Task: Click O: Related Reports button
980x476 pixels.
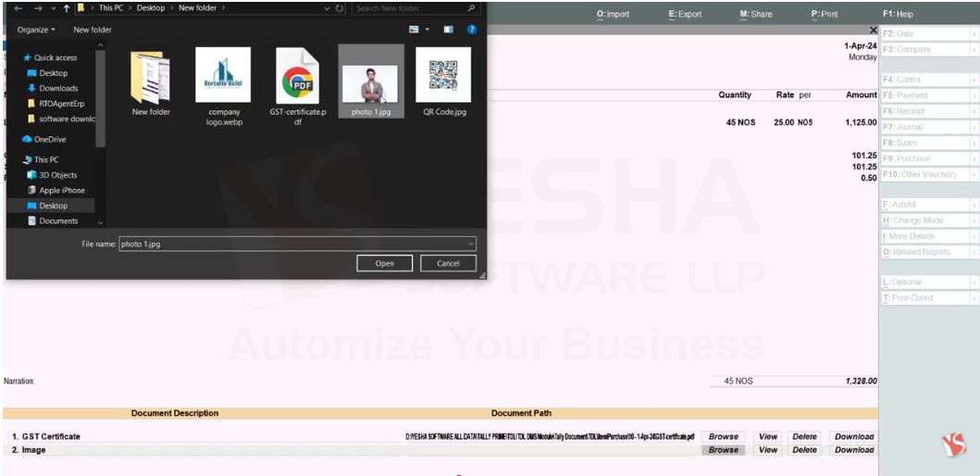Action: point(929,252)
